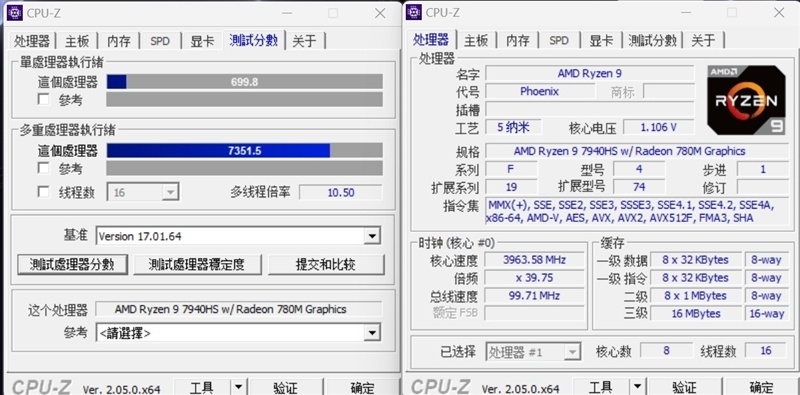Viewport: 800px width, 395px height.
Task: Click the 二级 8 x 1 MBytes value
Action: click(x=695, y=295)
